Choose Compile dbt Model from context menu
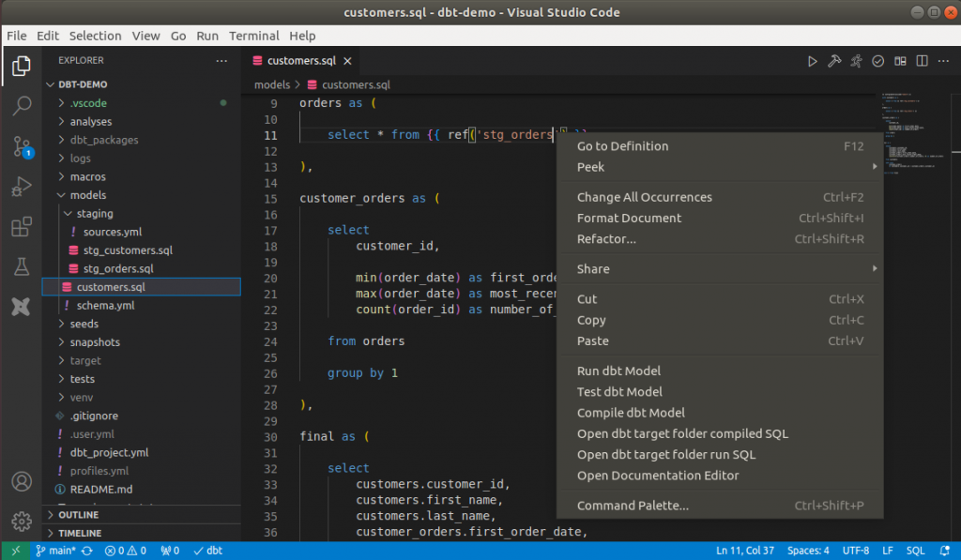The width and height of the screenshot is (961, 560). click(x=720, y=413)
